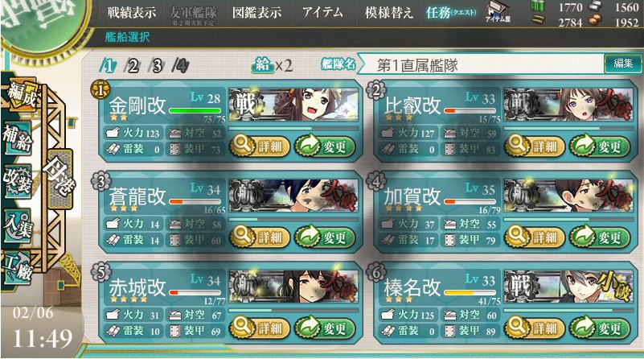Viewport: 644px width, 359px height.
Task: Switch to fleet number 3
Action: pyautogui.click(x=157, y=65)
